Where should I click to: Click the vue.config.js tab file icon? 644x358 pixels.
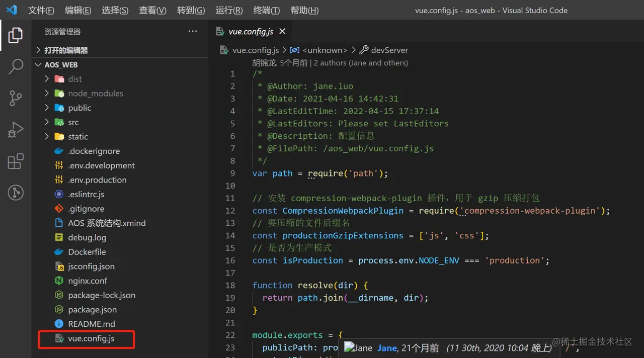point(220,31)
